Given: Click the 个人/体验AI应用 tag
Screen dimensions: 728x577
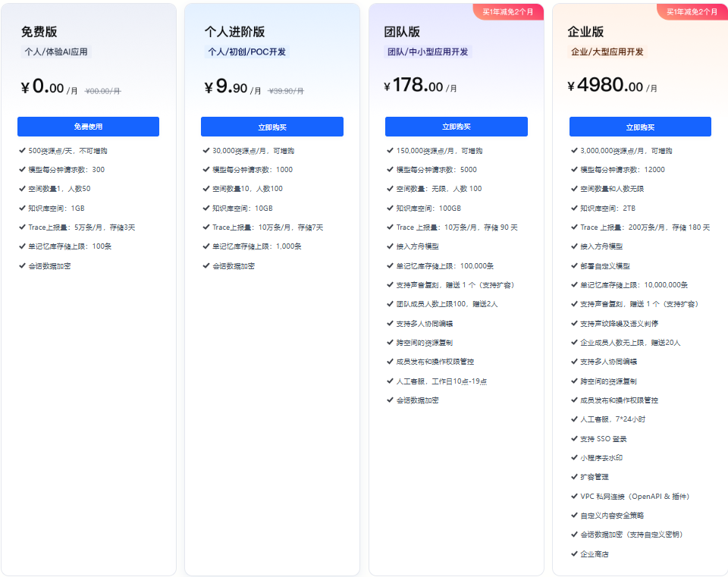Looking at the screenshot, I should point(56,52).
